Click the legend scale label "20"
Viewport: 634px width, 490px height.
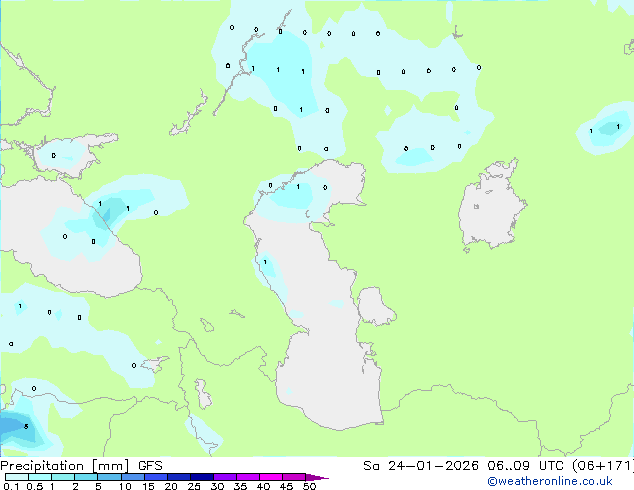pyautogui.click(x=171, y=486)
